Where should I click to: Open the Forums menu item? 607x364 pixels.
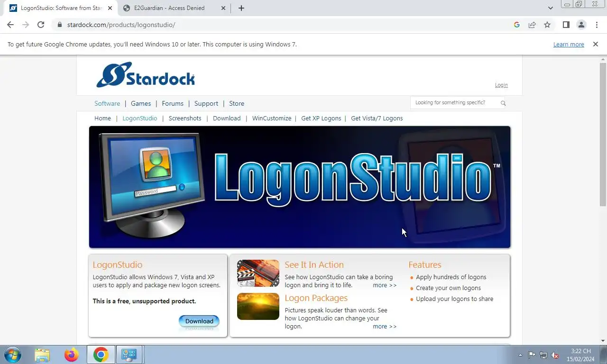[173, 103]
